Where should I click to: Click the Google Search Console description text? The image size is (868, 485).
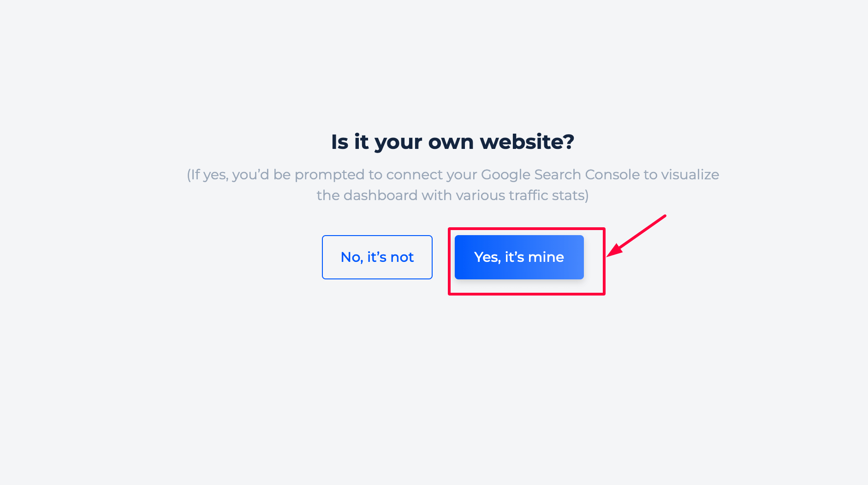point(452,184)
